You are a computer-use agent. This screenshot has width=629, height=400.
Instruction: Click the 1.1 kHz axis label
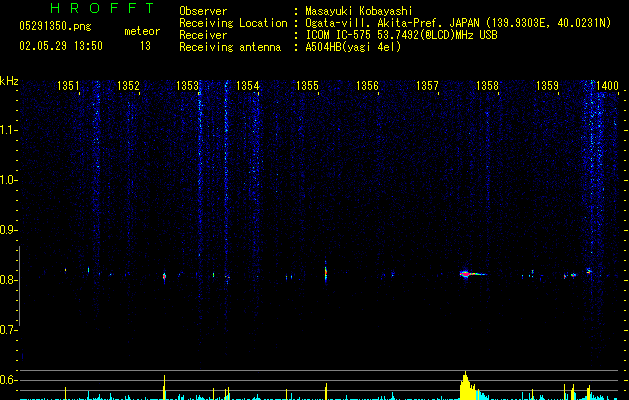click(9, 130)
